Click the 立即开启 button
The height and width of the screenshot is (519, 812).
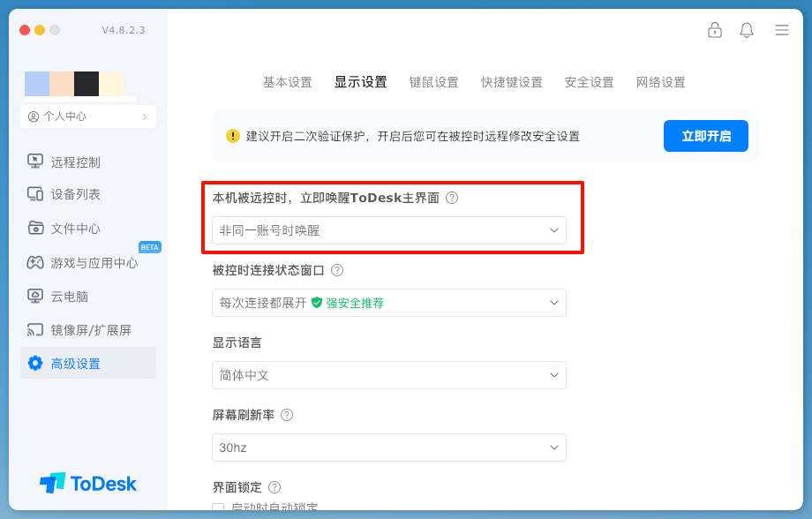(x=705, y=136)
